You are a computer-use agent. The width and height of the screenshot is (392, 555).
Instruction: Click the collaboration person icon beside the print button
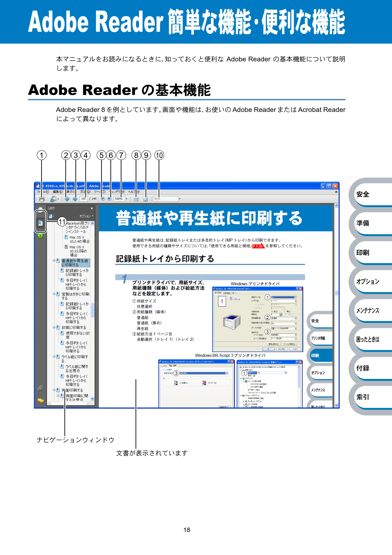pyautogui.click(x=53, y=199)
